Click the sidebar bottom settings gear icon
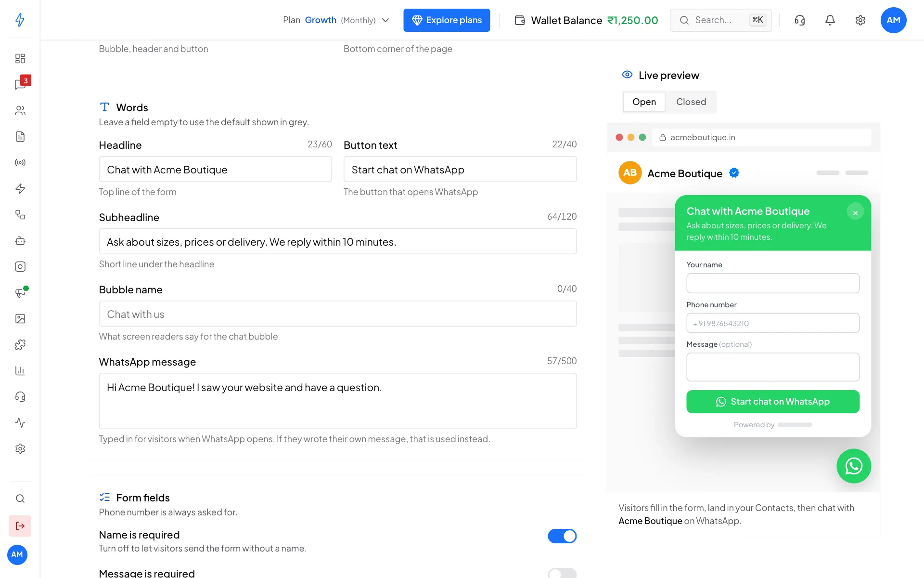 20,448
